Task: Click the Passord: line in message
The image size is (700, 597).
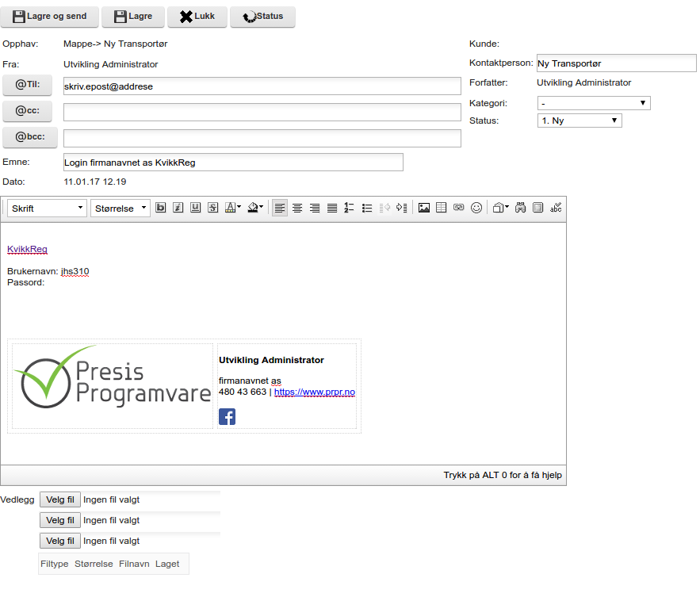Action: [x=26, y=283]
